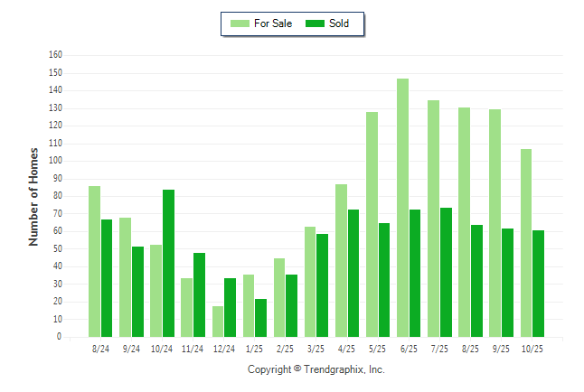Click the 11/24 Sold bar
584x392 pixels.
click(199, 294)
